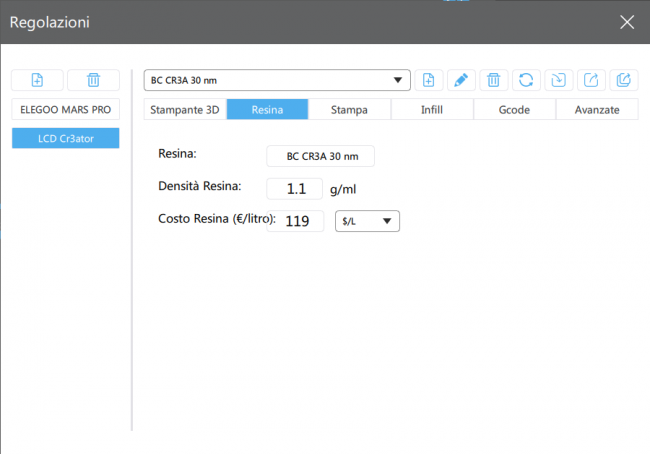650x454 pixels.
Task: Add a new resin profile
Action: click(429, 80)
